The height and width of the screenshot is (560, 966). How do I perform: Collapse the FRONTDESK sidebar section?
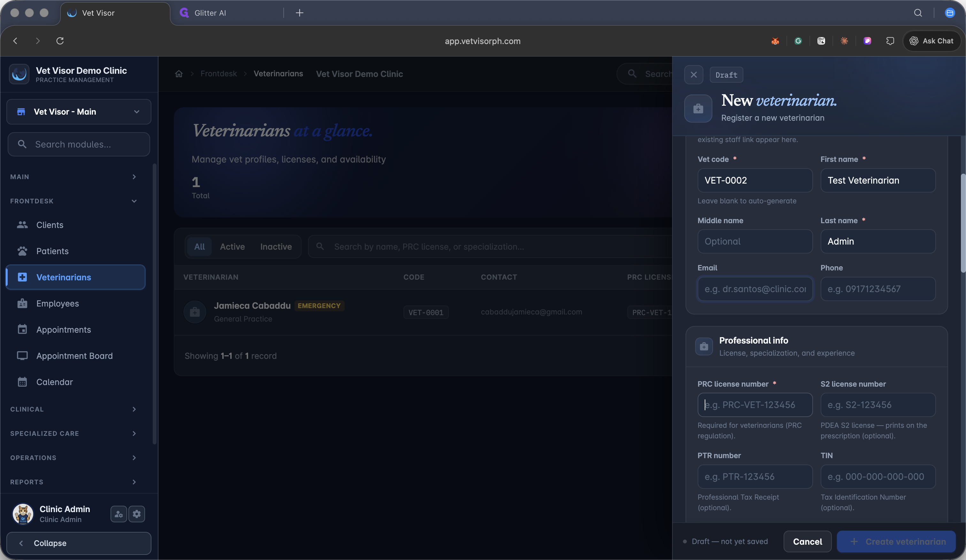pyautogui.click(x=73, y=201)
